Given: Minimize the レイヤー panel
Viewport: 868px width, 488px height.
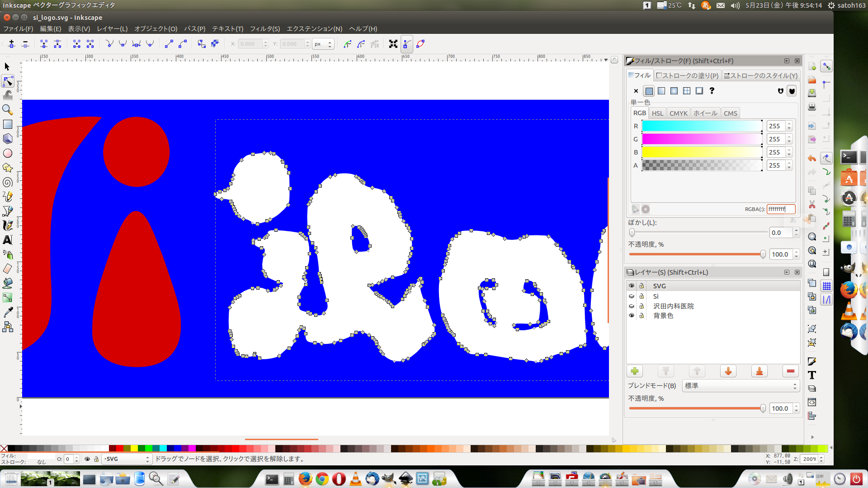Looking at the screenshot, I should click(x=787, y=272).
